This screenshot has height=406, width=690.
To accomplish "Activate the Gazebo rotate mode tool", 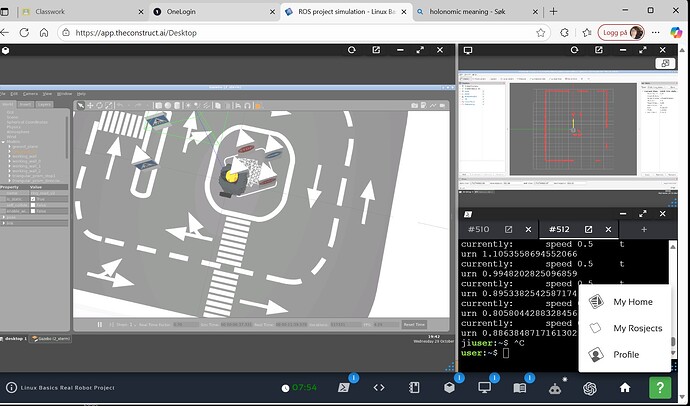I will [99, 106].
